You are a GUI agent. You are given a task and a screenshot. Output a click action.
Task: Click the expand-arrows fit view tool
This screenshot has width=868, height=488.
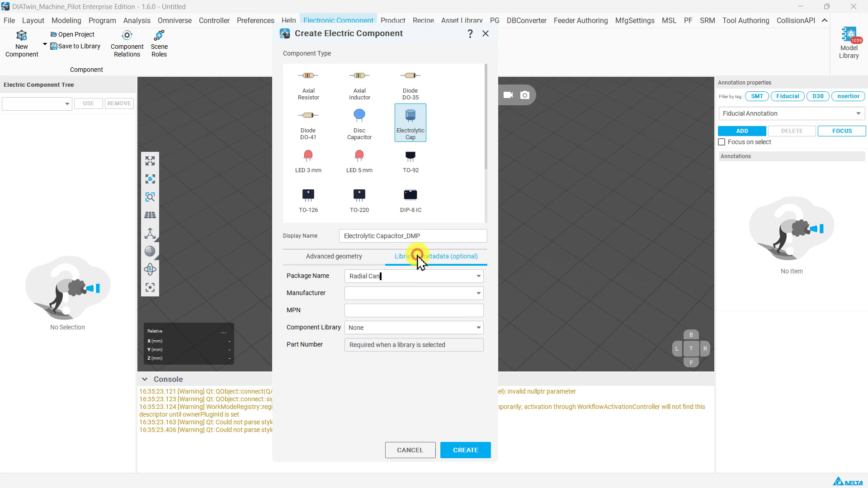[x=150, y=161]
